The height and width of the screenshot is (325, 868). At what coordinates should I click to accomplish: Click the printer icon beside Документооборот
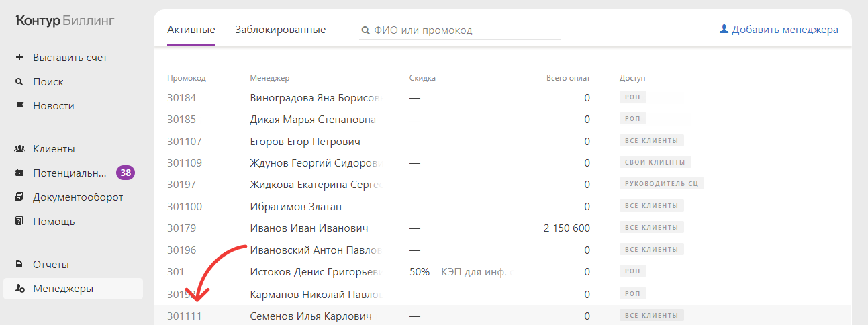coord(19,197)
